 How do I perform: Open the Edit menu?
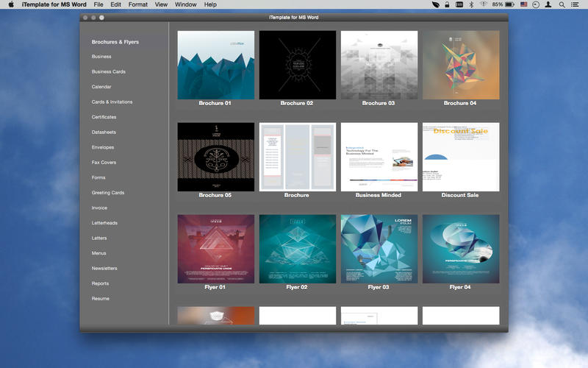(x=115, y=4)
